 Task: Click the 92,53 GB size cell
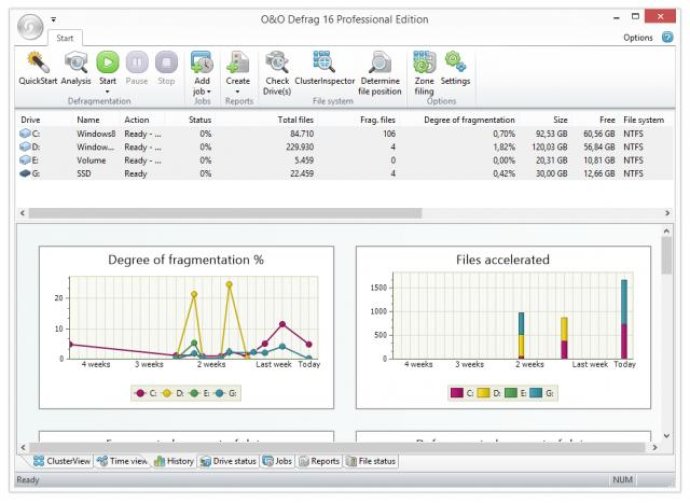tap(551, 133)
